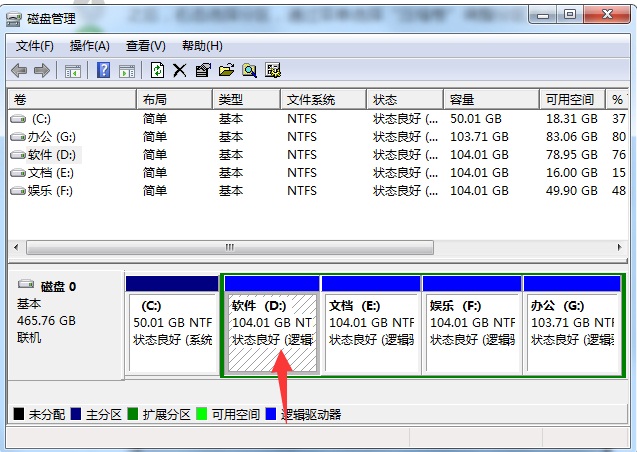This screenshot has width=637, height=452.
Task: Click the horizontal scrollbar left arrow
Action: pyautogui.click(x=16, y=247)
